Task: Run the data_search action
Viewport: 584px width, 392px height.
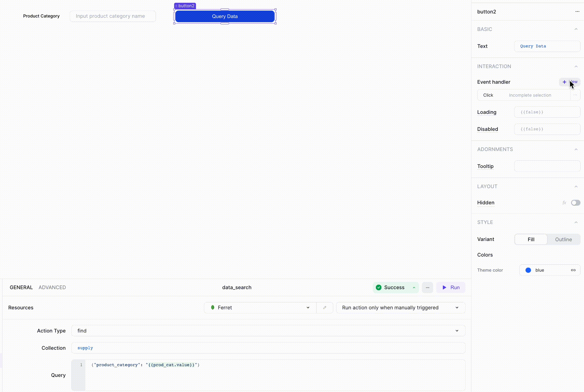Action: tap(451, 287)
